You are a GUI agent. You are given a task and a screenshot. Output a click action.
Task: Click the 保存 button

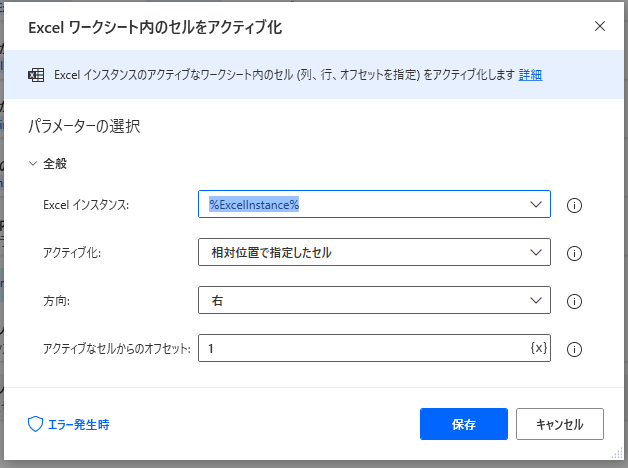click(464, 424)
